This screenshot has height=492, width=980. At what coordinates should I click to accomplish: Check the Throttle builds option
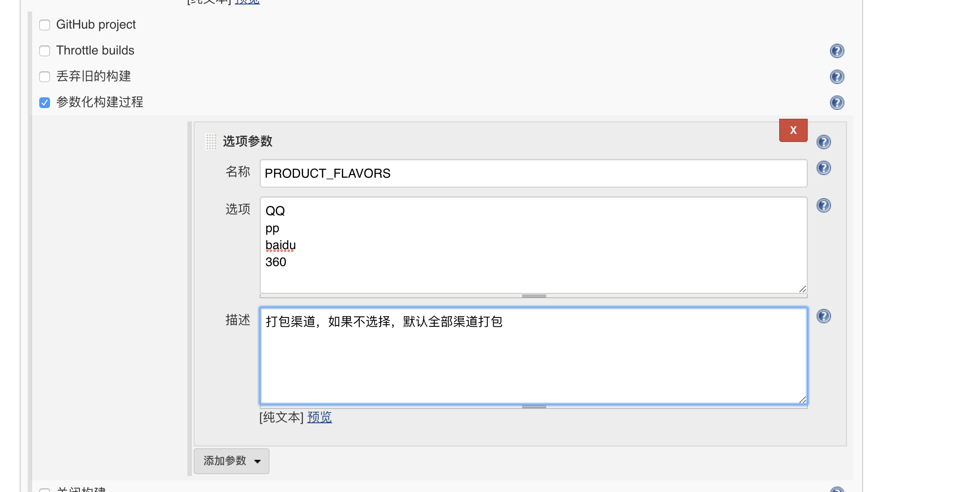click(45, 51)
